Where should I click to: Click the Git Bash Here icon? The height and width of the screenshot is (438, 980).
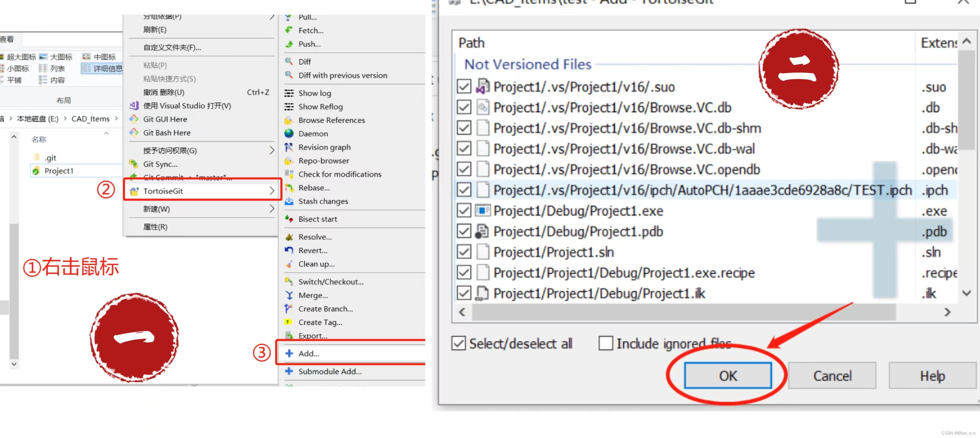tap(134, 133)
